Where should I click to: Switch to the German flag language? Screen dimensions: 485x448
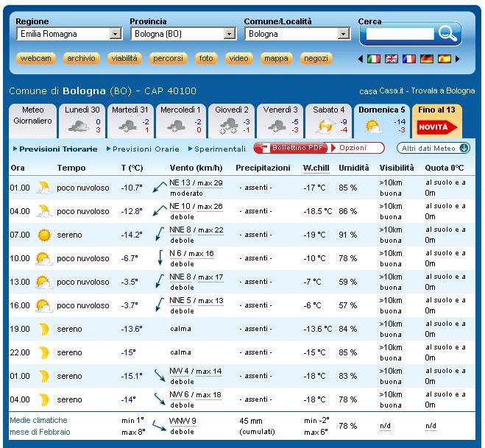coord(427,59)
